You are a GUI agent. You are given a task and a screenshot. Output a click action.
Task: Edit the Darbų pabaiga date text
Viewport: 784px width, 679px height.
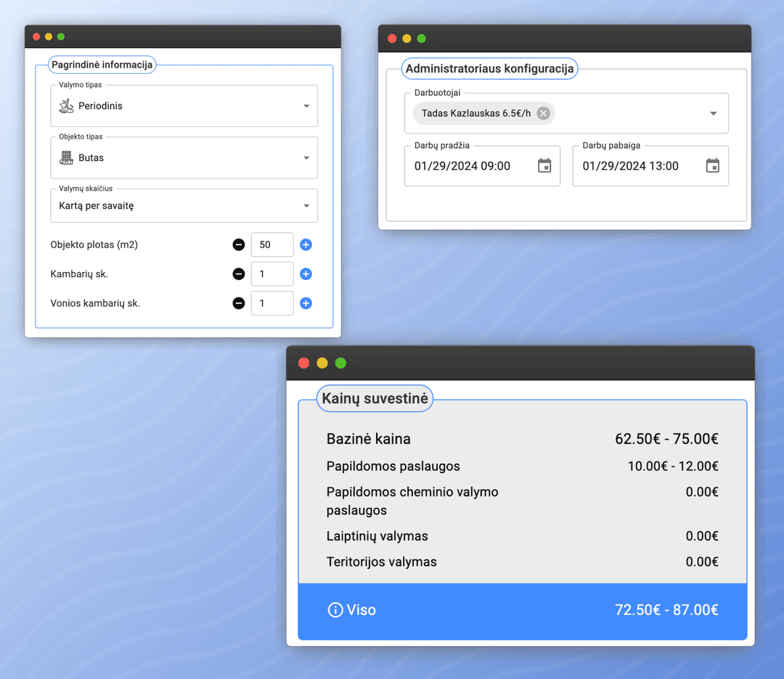click(631, 166)
